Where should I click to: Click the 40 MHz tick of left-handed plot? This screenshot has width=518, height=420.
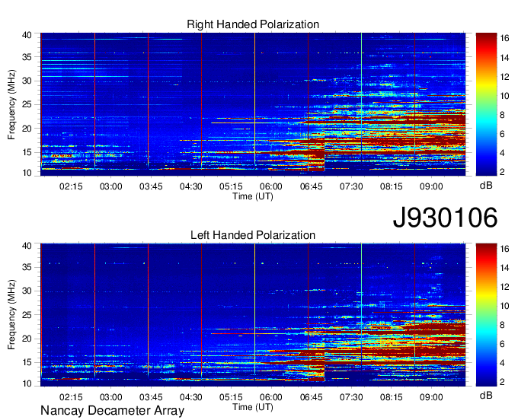point(27,246)
